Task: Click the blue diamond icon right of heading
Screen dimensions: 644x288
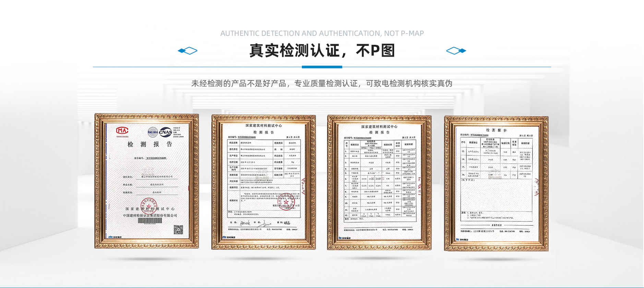Action: pos(456,51)
